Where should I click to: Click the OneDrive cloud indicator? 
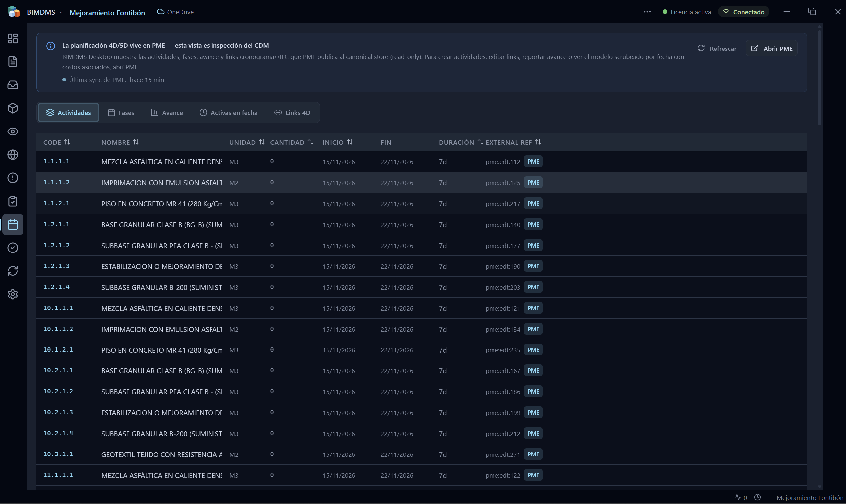point(175,12)
